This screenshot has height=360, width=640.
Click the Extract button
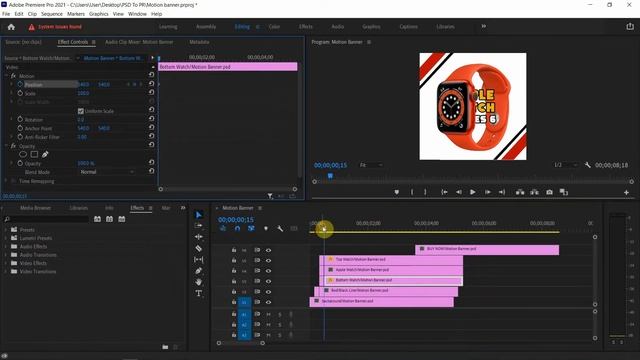[534, 192]
